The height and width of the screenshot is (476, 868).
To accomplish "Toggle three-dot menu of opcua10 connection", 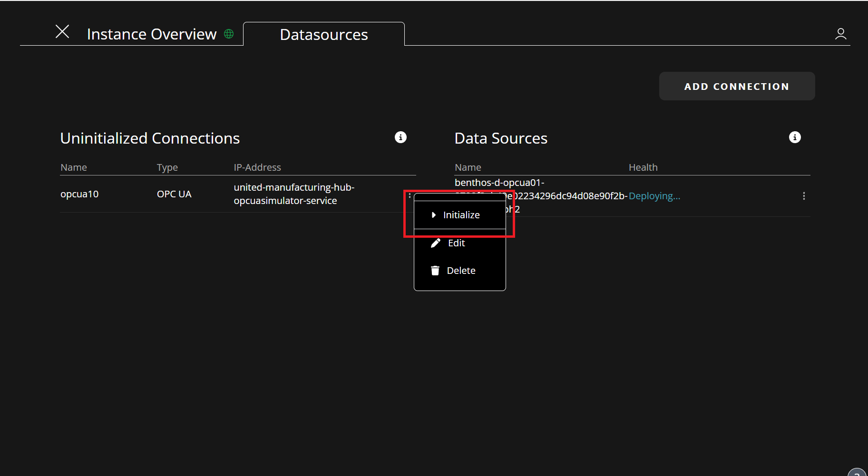I will [410, 195].
